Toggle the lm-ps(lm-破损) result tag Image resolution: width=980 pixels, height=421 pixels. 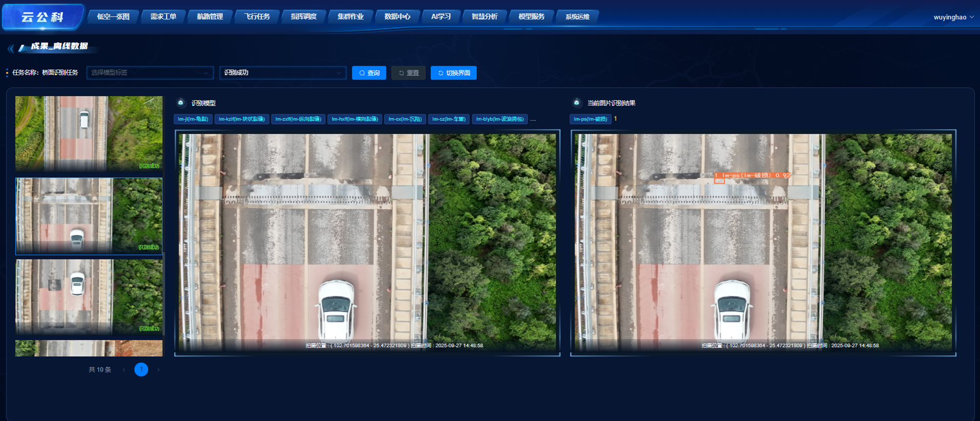point(590,119)
